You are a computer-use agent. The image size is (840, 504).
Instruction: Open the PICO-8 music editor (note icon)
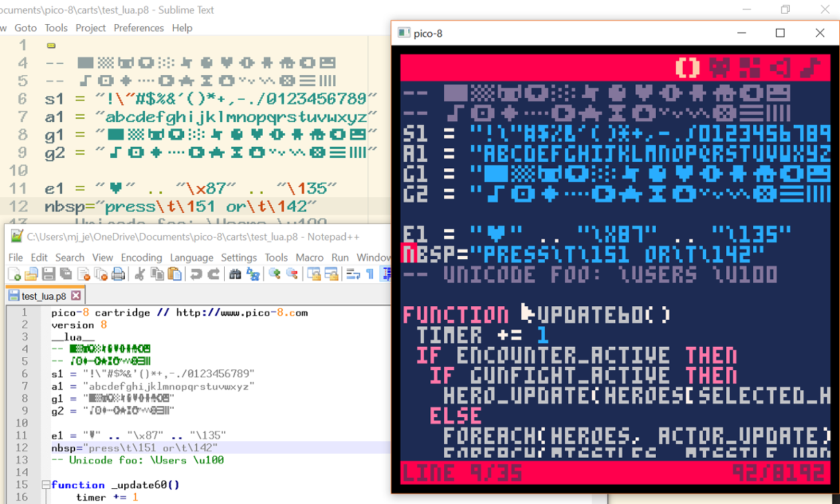[810, 68]
